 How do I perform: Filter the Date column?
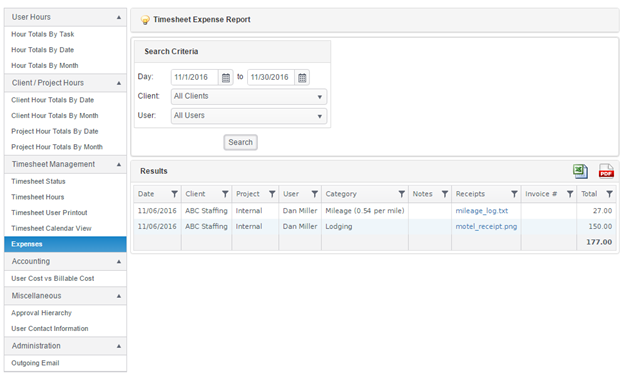pos(174,194)
